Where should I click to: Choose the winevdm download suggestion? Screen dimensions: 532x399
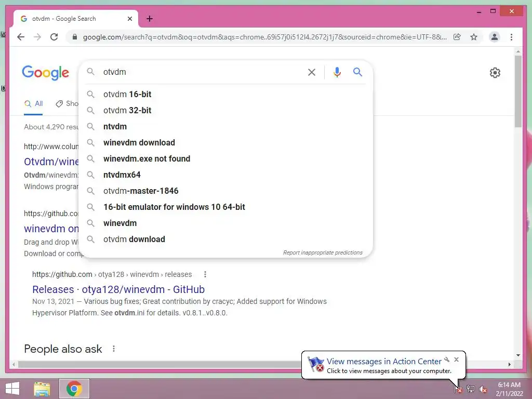(227, 142)
